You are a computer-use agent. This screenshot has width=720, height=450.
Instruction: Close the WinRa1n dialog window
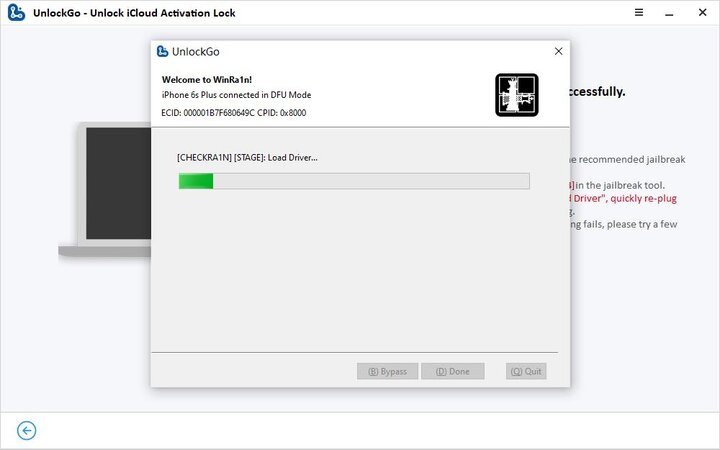[x=558, y=51]
